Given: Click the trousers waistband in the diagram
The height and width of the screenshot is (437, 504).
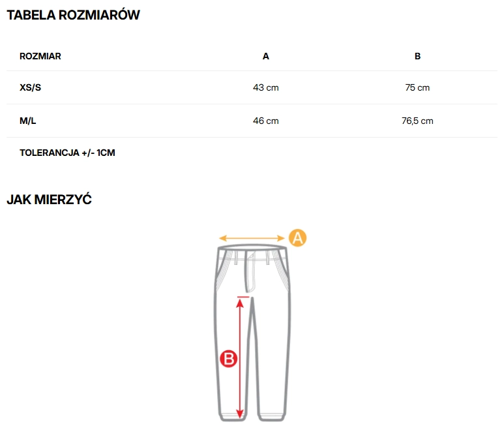Looking at the screenshot, I should [x=253, y=249].
